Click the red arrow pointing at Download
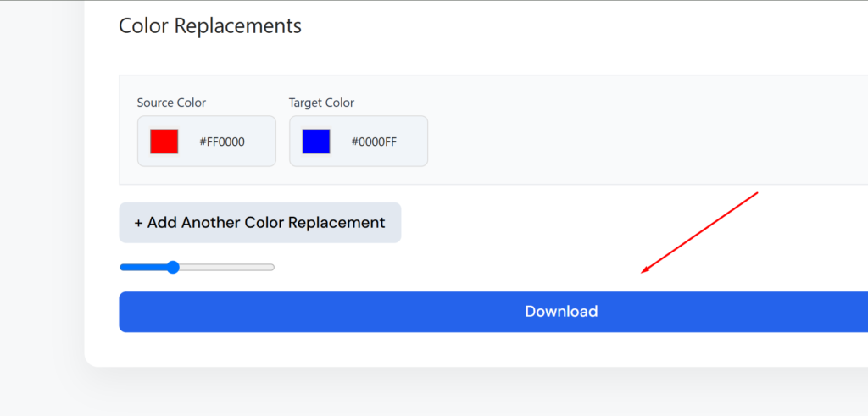 click(x=699, y=231)
